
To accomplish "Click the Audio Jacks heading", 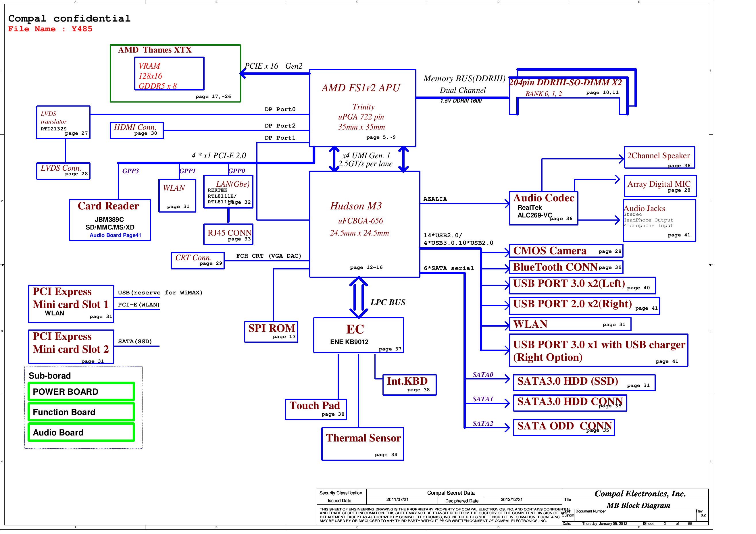I will pyautogui.click(x=645, y=209).
